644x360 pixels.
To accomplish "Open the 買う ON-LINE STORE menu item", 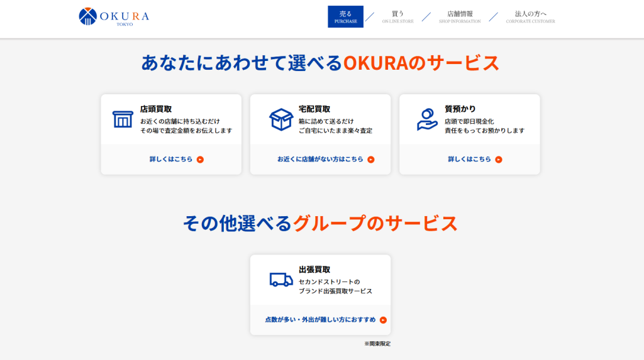I will click(397, 17).
